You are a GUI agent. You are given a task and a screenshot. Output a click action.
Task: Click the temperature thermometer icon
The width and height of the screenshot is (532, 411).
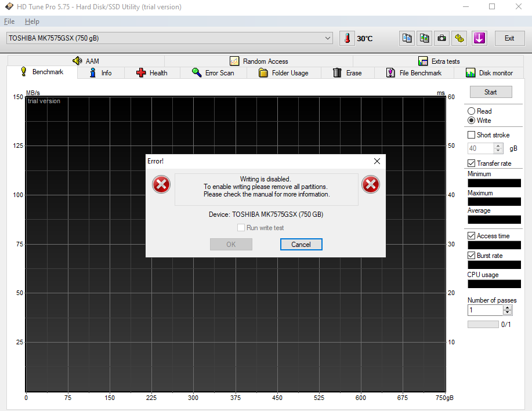[x=347, y=38]
